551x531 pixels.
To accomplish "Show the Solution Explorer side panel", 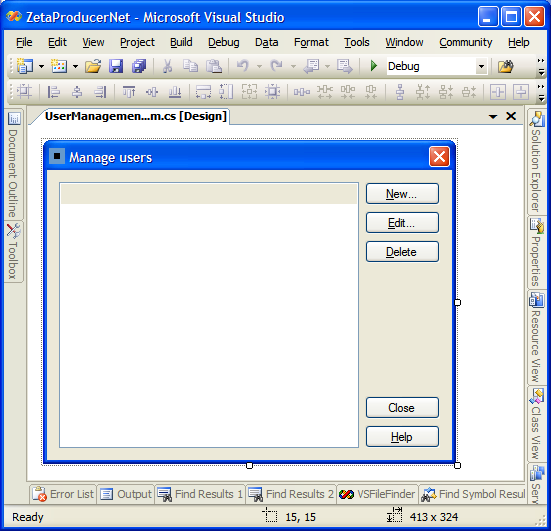I will click(x=537, y=162).
